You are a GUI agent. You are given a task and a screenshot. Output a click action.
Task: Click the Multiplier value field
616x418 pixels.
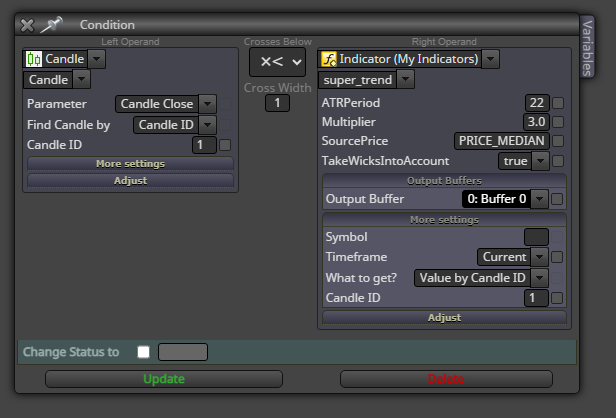click(x=536, y=122)
